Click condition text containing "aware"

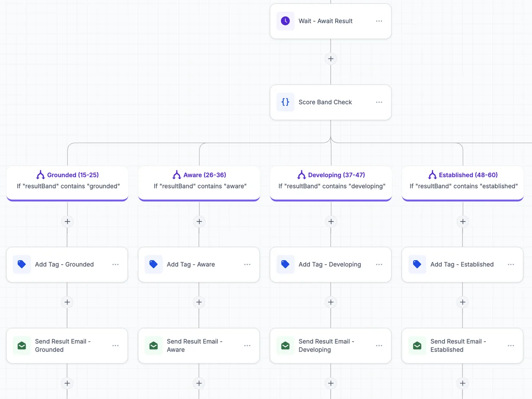(200, 186)
